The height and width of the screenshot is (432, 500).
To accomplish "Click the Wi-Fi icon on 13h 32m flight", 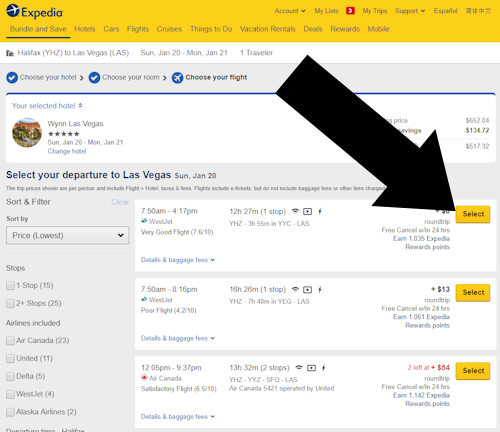I will (x=299, y=368).
